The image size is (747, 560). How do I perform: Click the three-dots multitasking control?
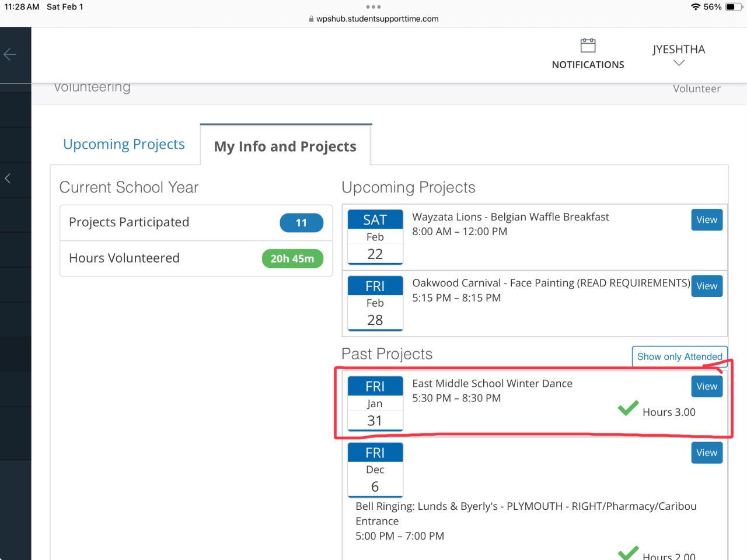coord(373,7)
